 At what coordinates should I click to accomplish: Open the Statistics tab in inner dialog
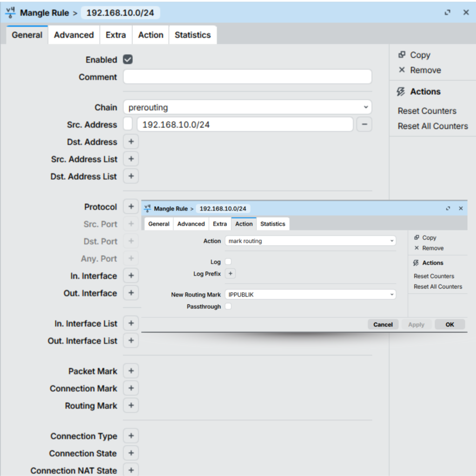pyautogui.click(x=273, y=224)
